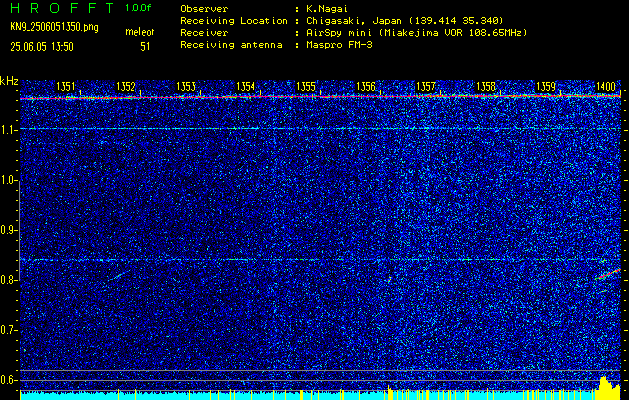Click the 1400 time marker
Image resolution: width=629 pixels, height=400 pixels.
606,87
